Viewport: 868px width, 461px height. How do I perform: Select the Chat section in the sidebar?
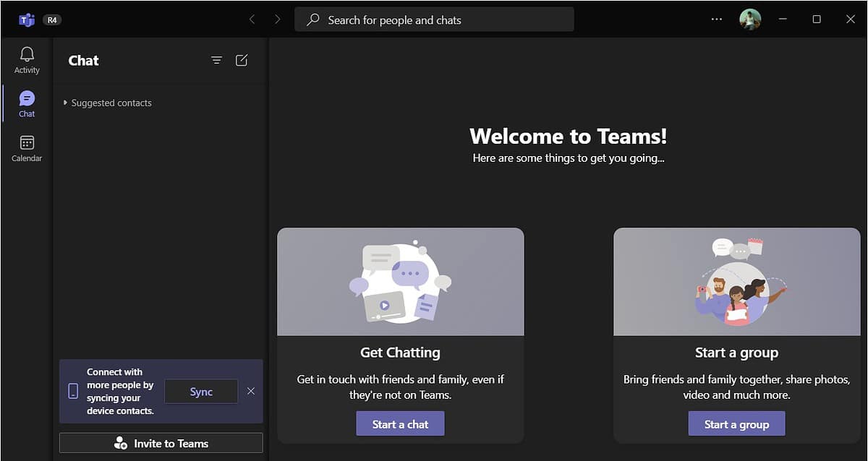coord(27,103)
